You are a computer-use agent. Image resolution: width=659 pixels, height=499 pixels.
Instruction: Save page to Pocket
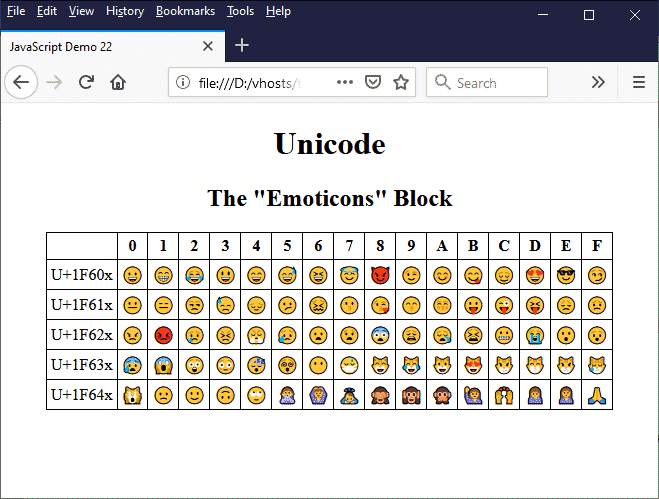point(373,82)
